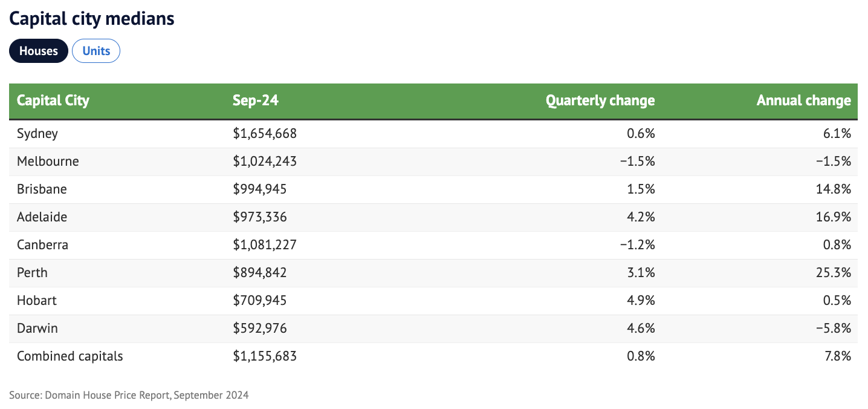Click the Annual change column header
The image size is (868, 409).
[x=803, y=100]
